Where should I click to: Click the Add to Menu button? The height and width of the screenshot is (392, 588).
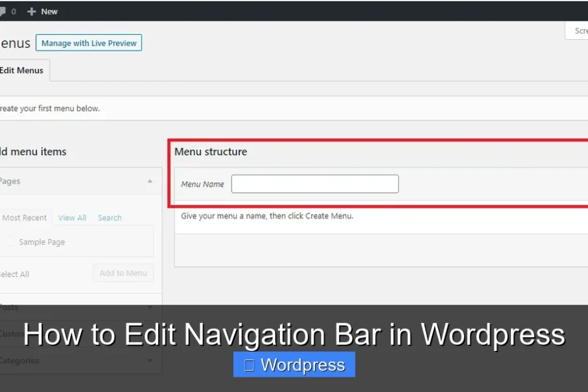(x=123, y=273)
